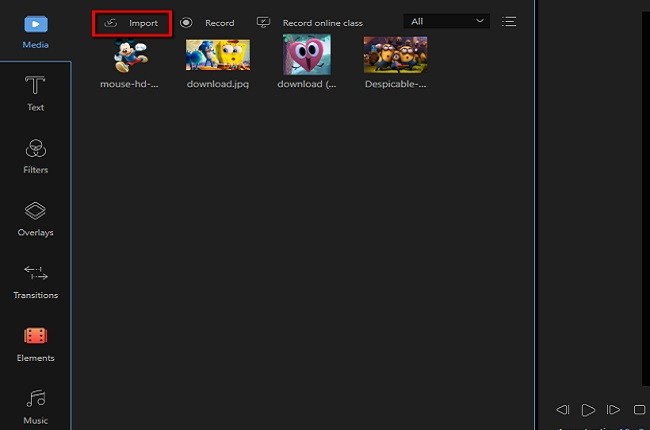The width and height of the screenshot is (650, 430).
Task: Open the Elements library
Action: [35, 343]
